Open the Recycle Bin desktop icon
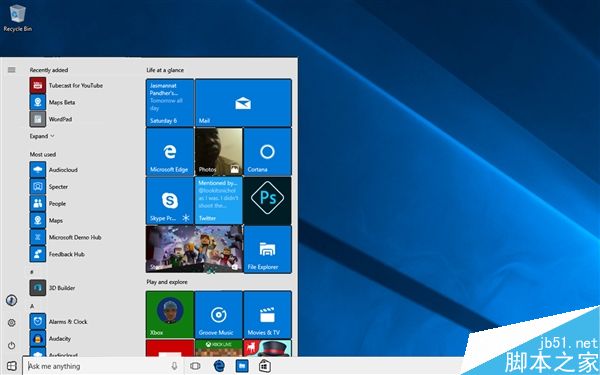The image size is (600, 375). 17,18
